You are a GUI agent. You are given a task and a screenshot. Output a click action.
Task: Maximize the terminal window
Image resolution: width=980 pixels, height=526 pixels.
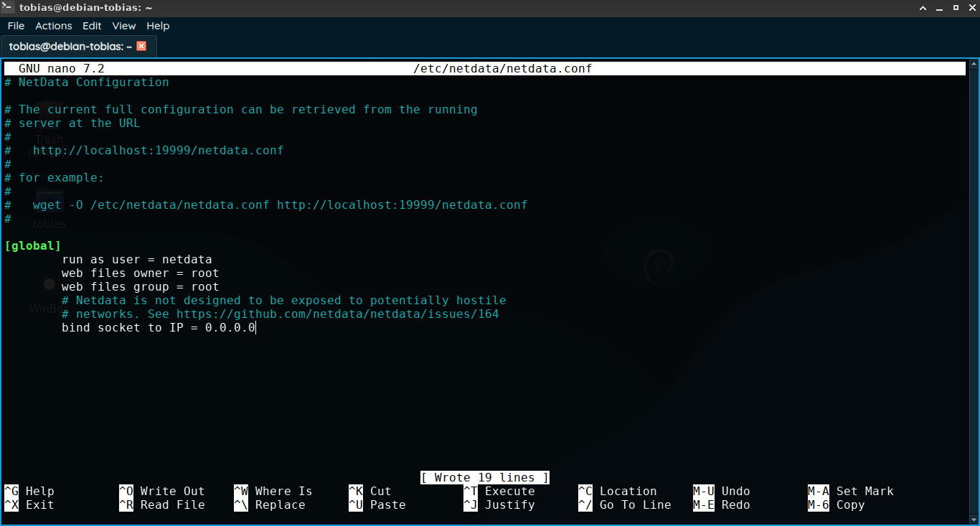pyautogui.click(x=954, y=8)
